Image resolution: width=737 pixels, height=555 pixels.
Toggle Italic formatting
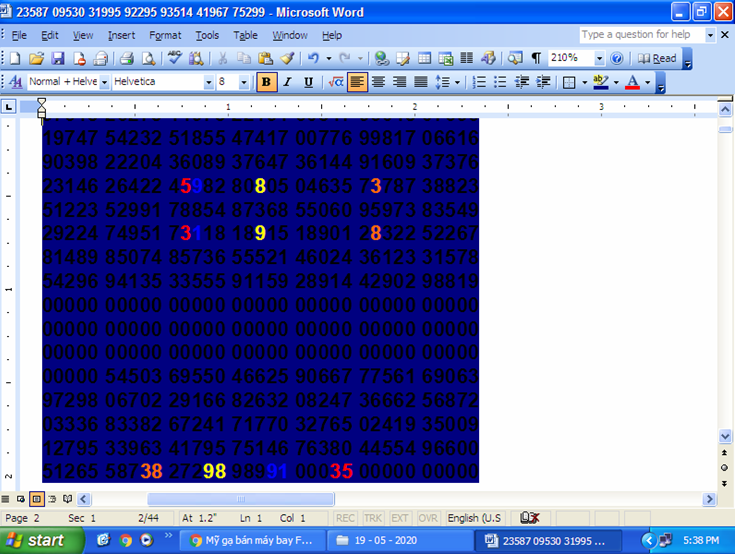coord(287,82)
